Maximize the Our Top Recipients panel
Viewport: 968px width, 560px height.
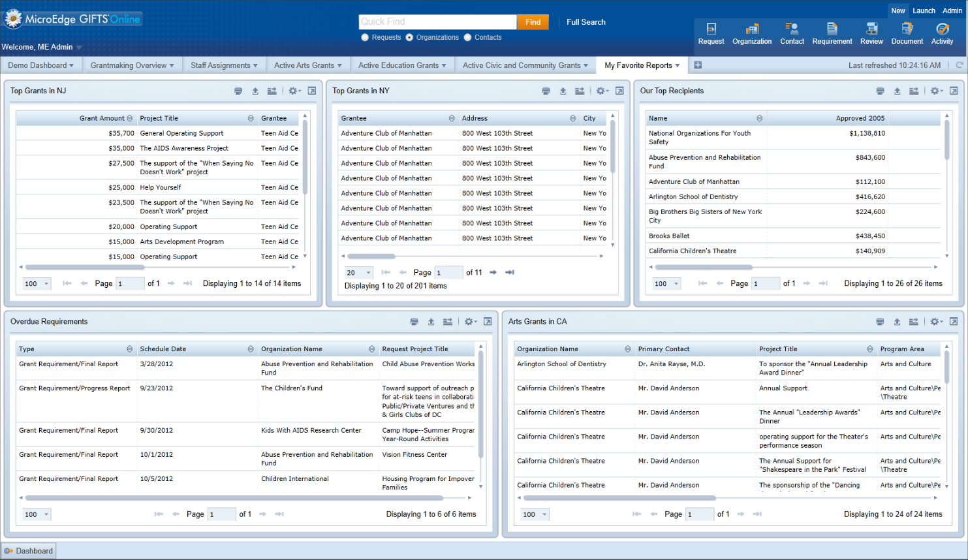pos(954,91)
